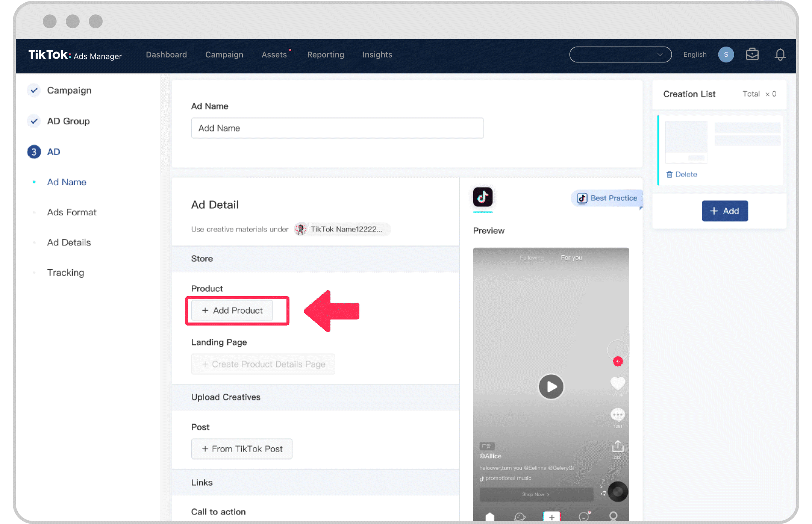Viewport: 812px width, 524px height.
Task: Click the Add button in Creation List
Action: pyautogui.click(x=725, y=210)
